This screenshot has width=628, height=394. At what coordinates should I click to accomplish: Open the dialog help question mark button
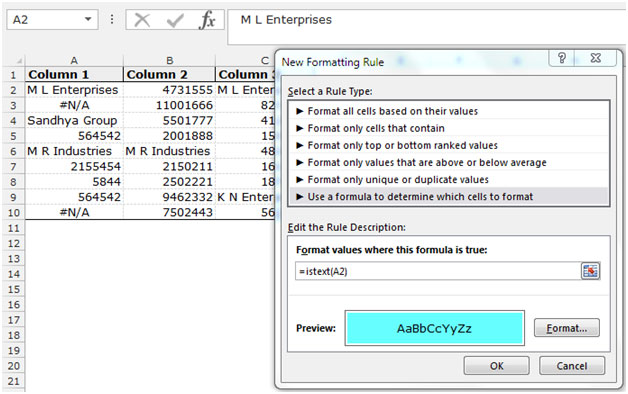tap(562, 58)
